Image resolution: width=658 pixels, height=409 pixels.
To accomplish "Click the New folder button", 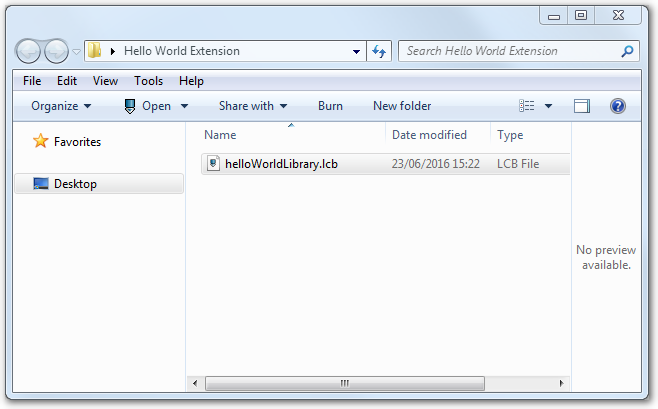I will pyautogui.click(x=402, y=106).
